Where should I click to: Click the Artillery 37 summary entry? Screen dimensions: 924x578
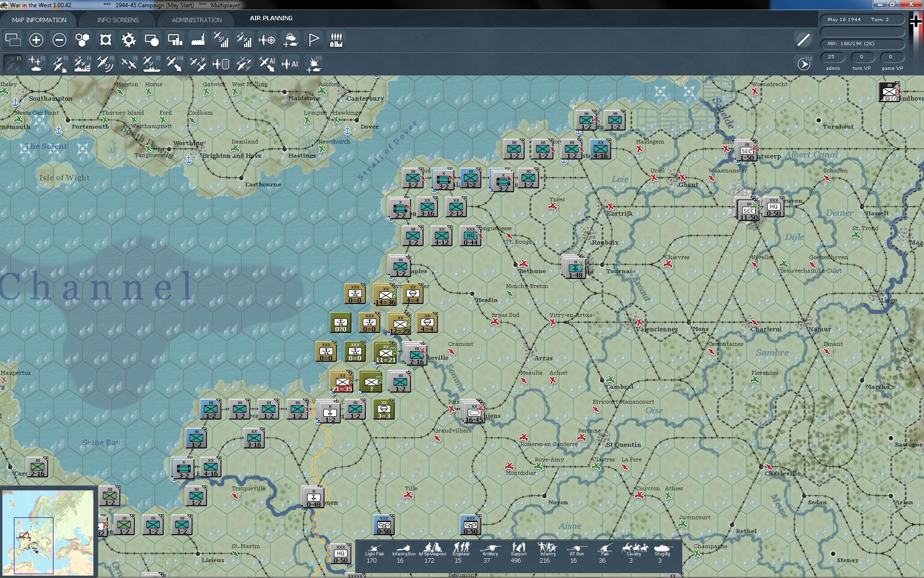tap(489, 553)
